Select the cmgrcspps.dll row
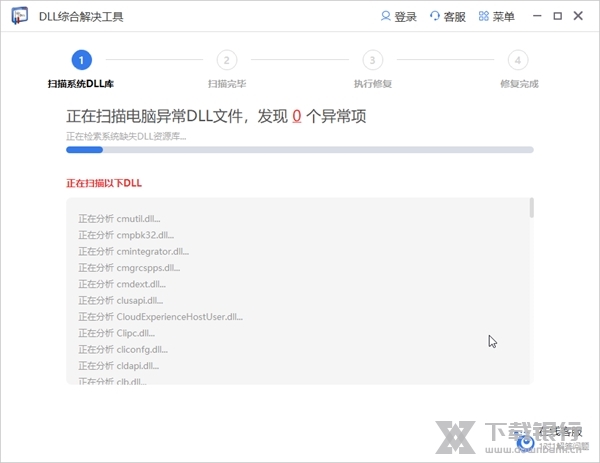The image size is (600, 463). point(129,268)
